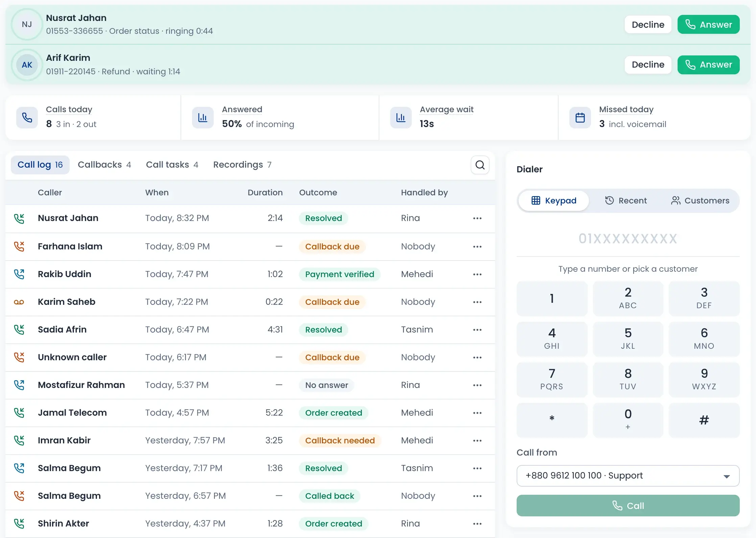
Task: Click the Calls today phone icon
Action: pos(27,118)
